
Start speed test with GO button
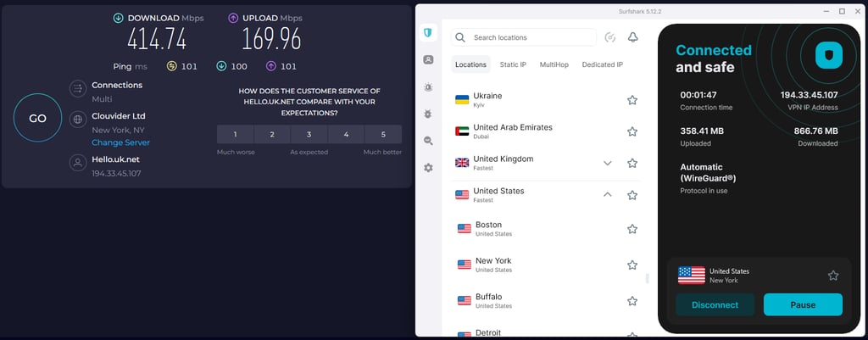click(37, 118)
